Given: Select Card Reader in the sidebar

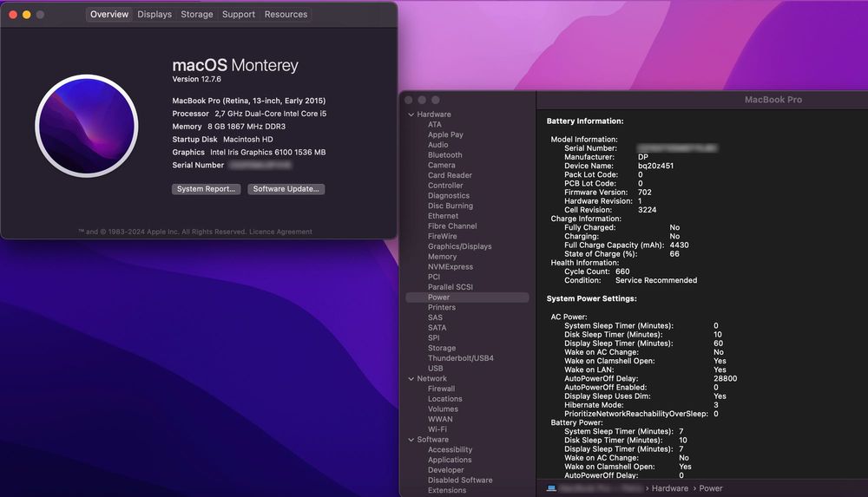Looking at the screenshot, I should pyautogui.click(x=450, y=175).
